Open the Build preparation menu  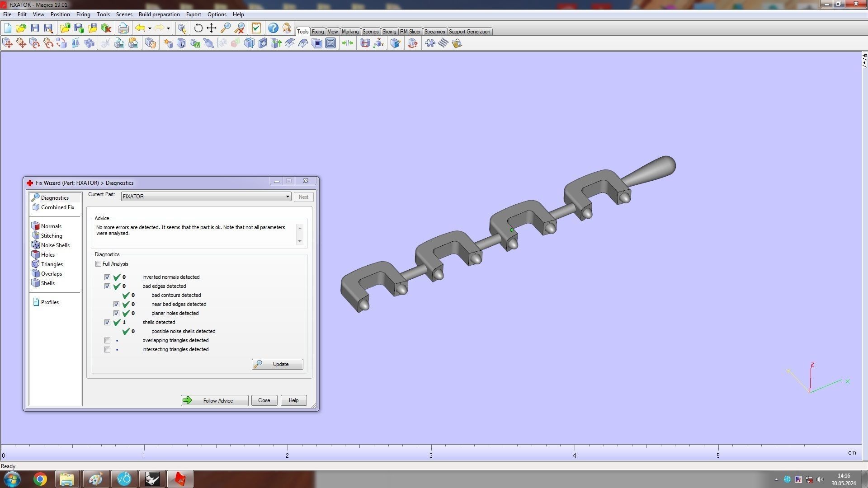[159, 14]
